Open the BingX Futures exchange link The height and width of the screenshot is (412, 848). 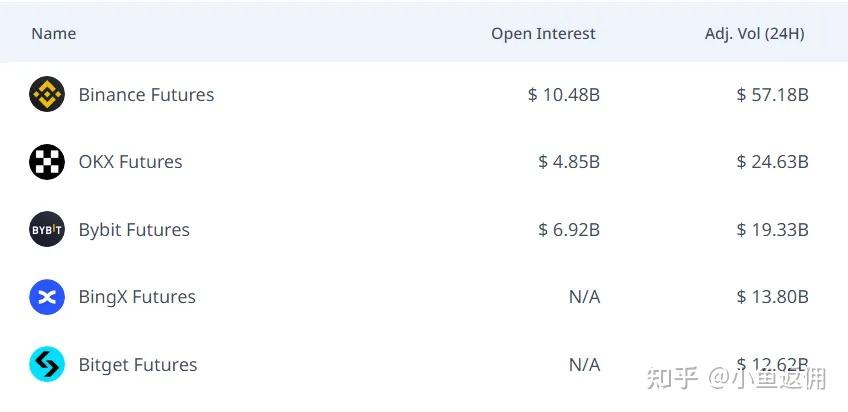(137, 297)
